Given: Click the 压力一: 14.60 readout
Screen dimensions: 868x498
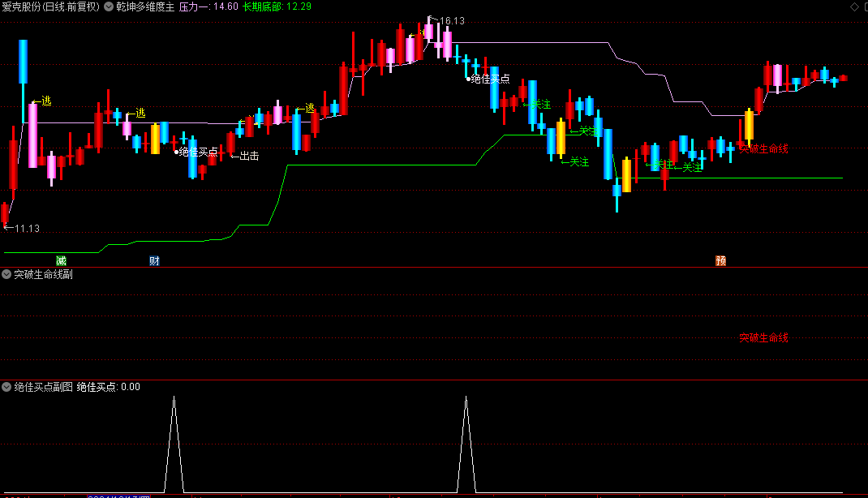Looking at the screenshot, I should pyautogui.click(x=208, y=6).
